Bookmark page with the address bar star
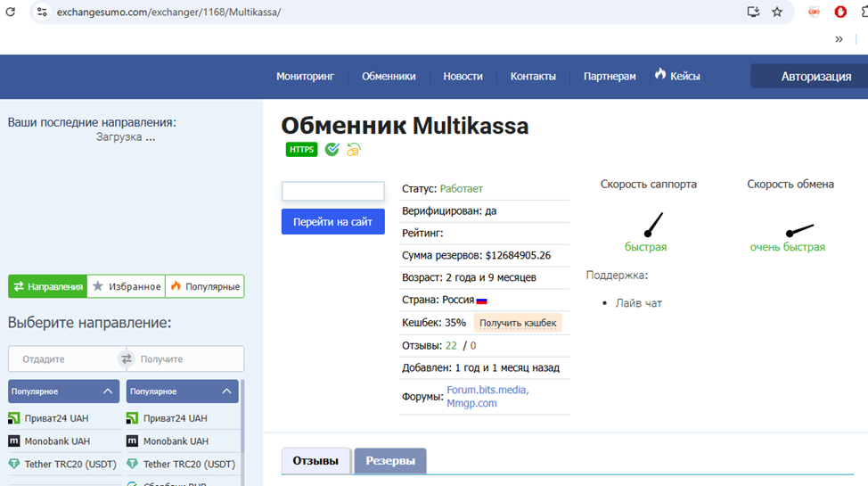The image size is (868, 486). [x=777, y=12]
